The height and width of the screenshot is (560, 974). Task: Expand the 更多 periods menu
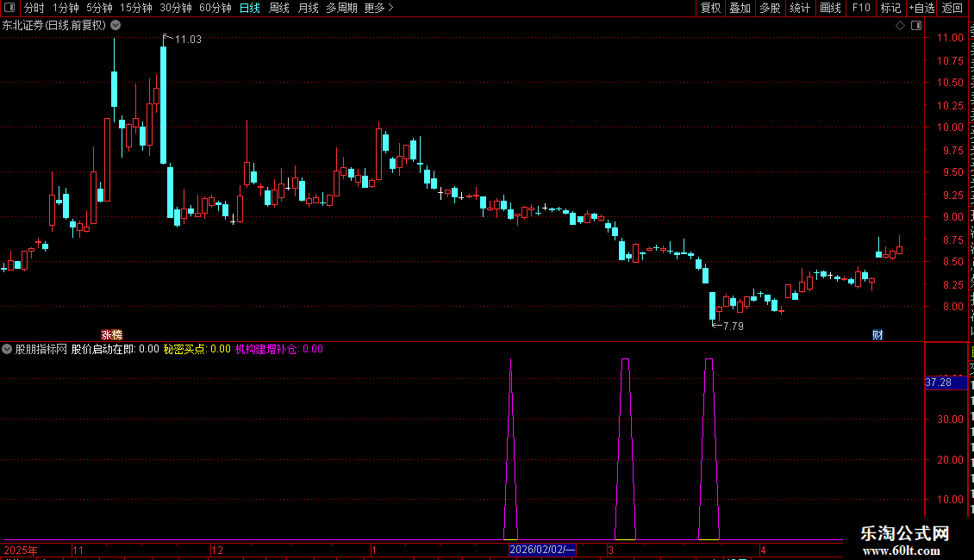point(378,8)
